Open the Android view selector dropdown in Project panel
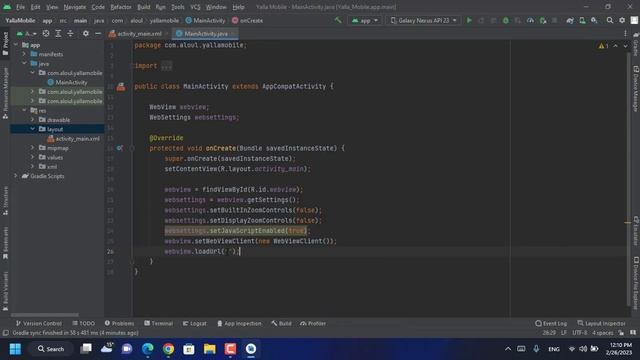The image size is (640, 360). pos(27,33)
